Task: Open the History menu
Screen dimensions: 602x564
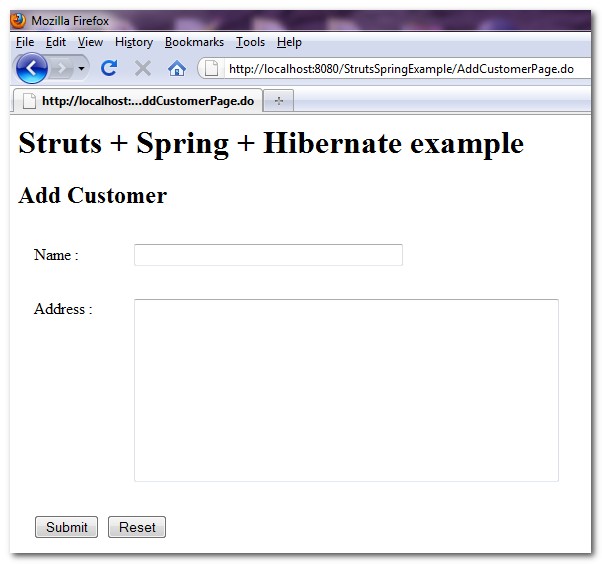Action: pyautogui.click(x=134, y=42)
